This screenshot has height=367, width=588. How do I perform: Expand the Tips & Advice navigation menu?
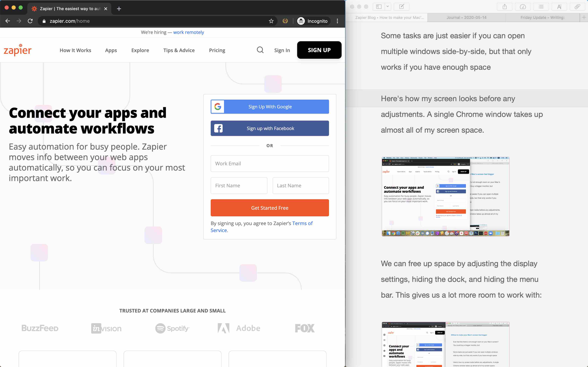pyautogui.click(x=179, y=50)
